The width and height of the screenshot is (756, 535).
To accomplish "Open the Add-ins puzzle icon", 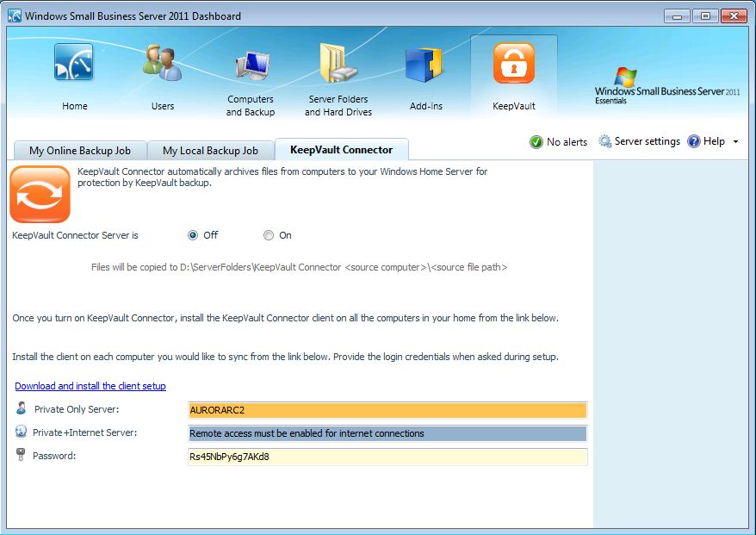I will 424,65.
